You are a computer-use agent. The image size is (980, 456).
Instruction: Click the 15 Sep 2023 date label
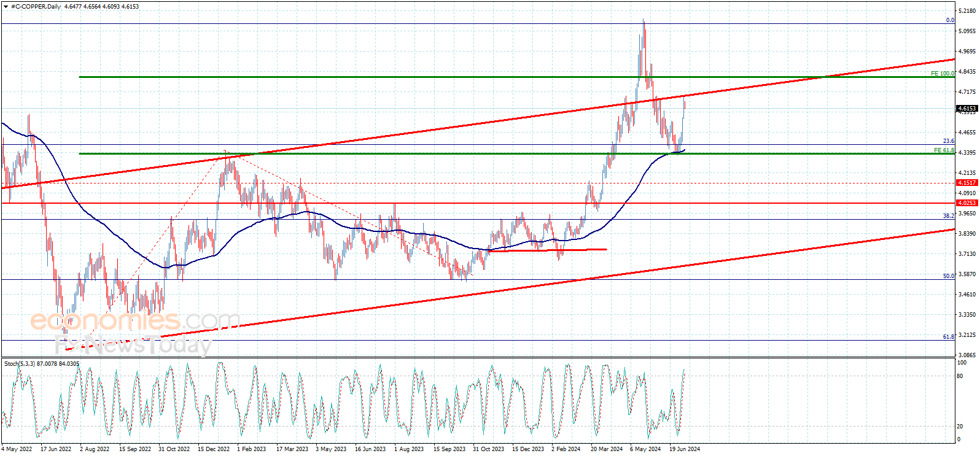[x=449, y=449]
